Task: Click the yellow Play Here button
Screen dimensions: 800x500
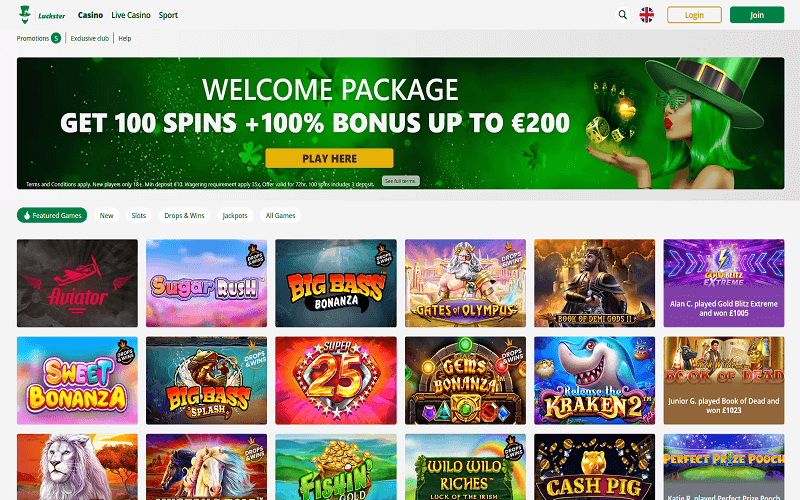Action: pos(329,158)
